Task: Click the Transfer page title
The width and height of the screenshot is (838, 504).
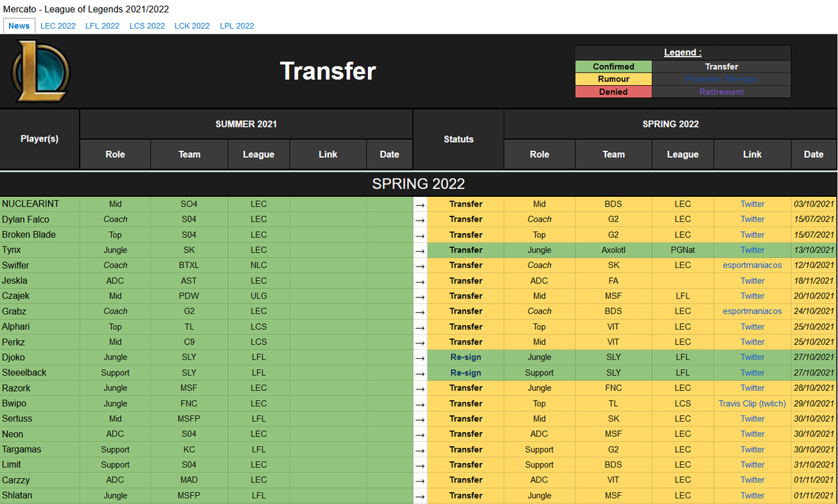Action: (x=328, y=71)
